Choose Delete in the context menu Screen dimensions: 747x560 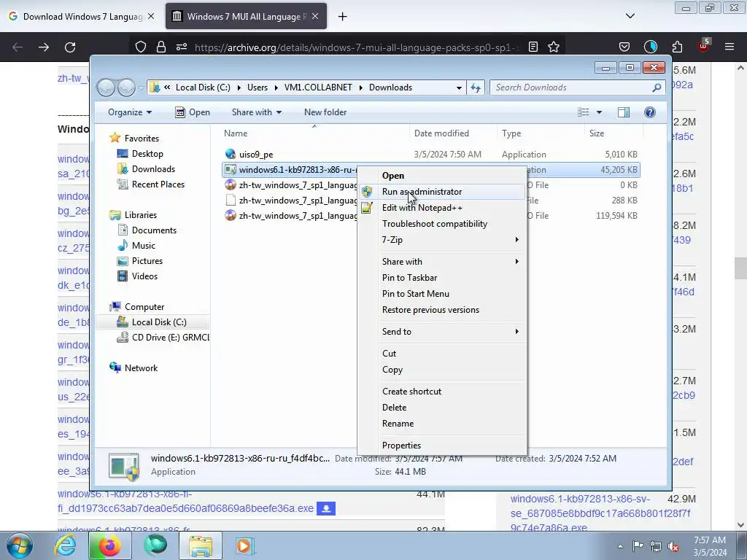tap(394, 408)
